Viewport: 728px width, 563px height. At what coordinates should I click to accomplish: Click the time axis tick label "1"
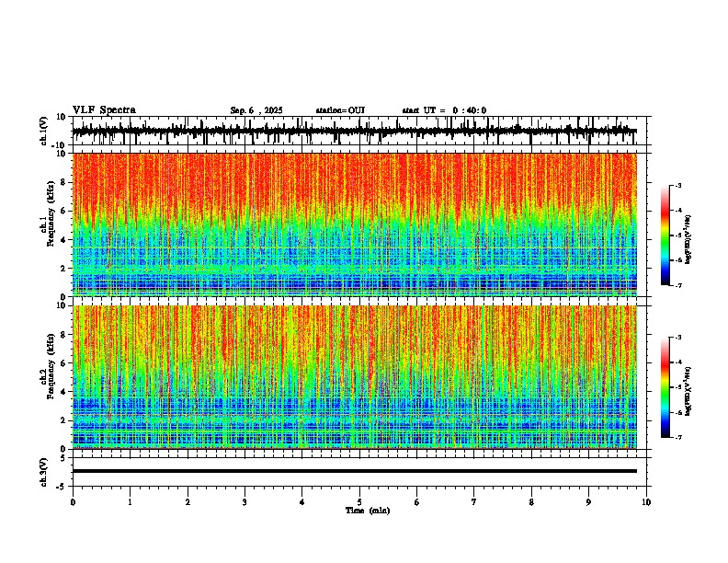pyautogui.click(x=130, y=502)
